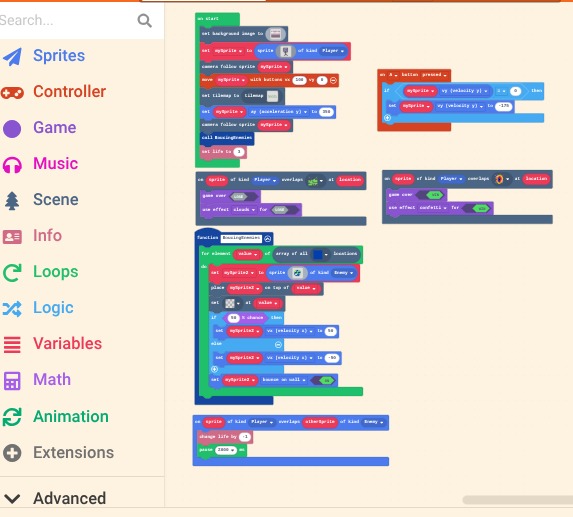Screen dimensions: 573x517
Task: Open the Loops category
Action: [56, 272]
